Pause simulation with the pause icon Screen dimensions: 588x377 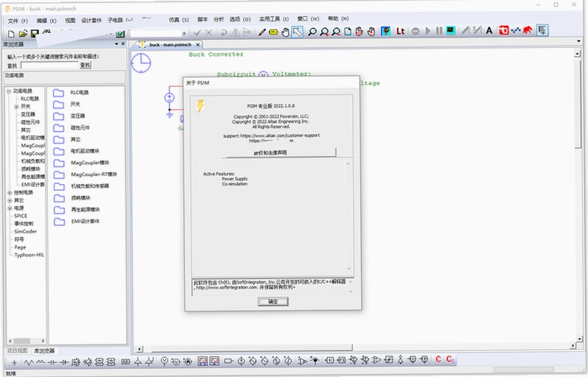pos(439,31)
